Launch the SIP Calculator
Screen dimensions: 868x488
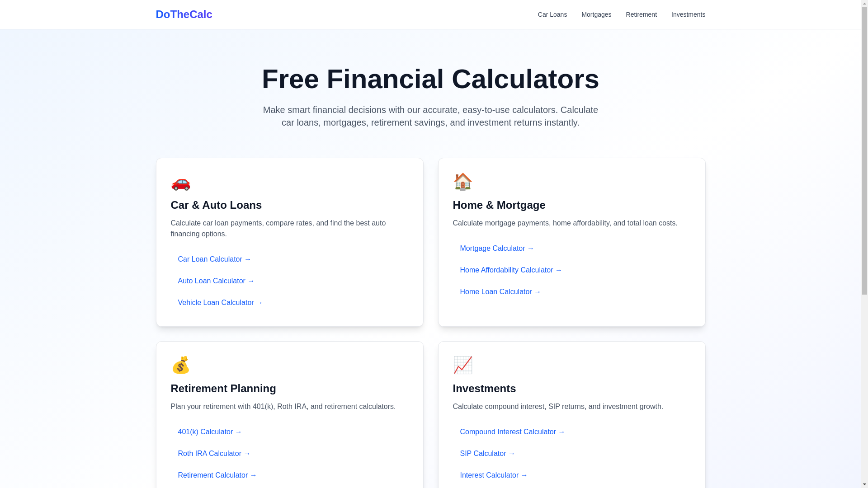487,454
